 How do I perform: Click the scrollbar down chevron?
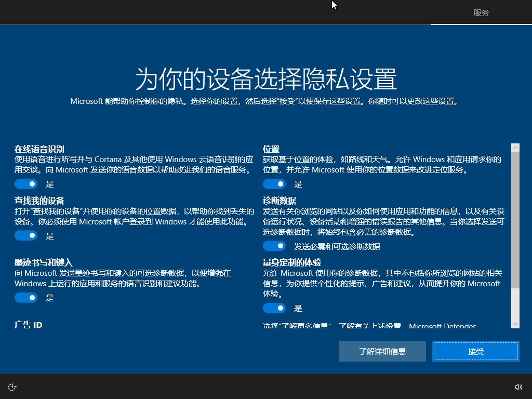point(515,322)
